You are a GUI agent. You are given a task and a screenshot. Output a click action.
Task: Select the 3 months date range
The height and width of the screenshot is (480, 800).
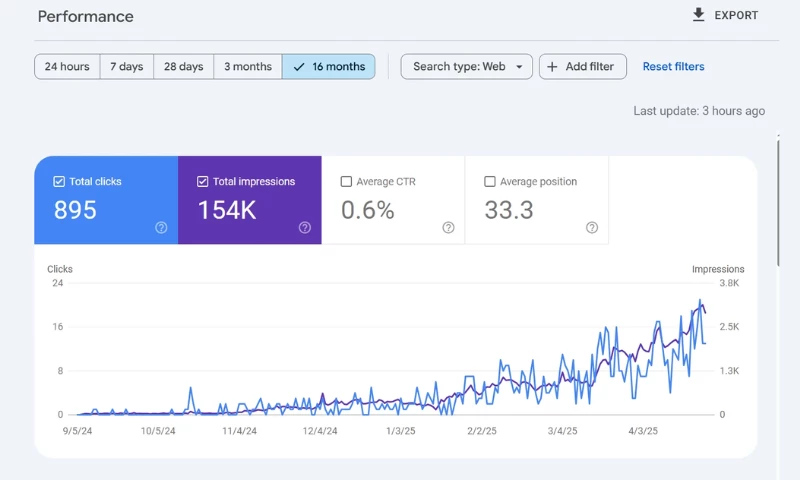click(x=247, y=67)
